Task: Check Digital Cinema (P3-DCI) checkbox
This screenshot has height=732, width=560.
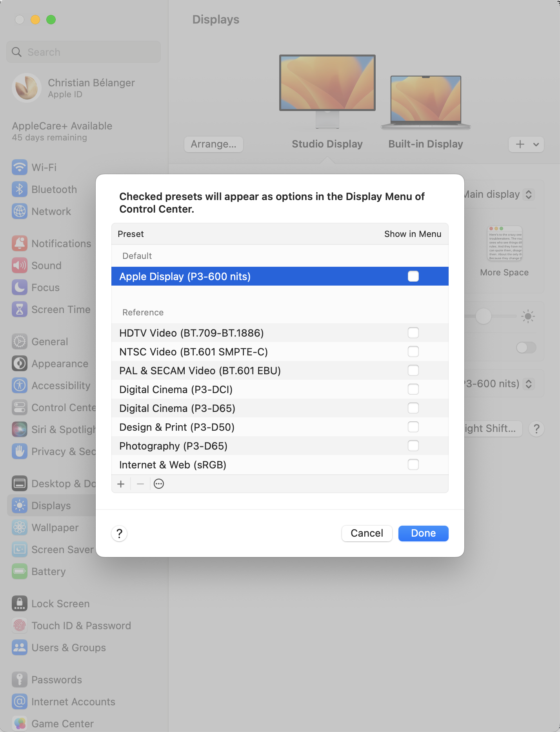Action: click(x=413, y=390)
